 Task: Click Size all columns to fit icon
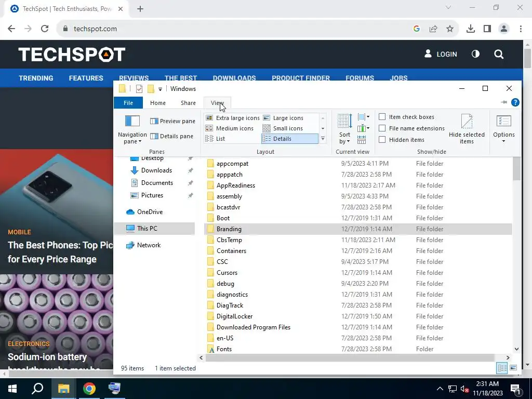pos(362,139)
